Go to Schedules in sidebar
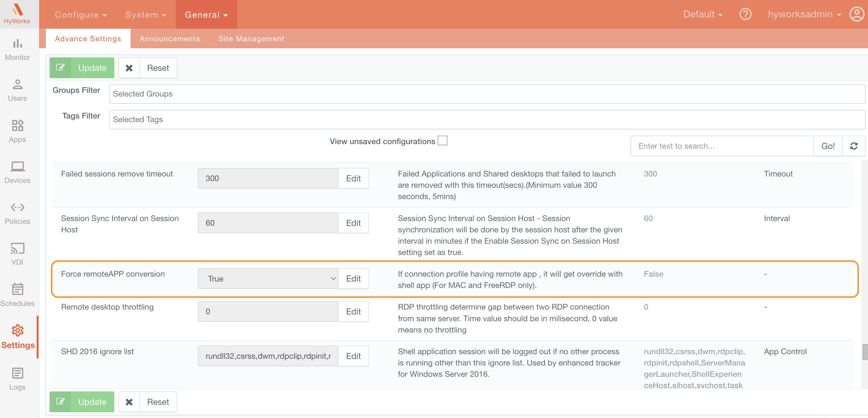This screenshot has width=868, height=418. (17, 296)
